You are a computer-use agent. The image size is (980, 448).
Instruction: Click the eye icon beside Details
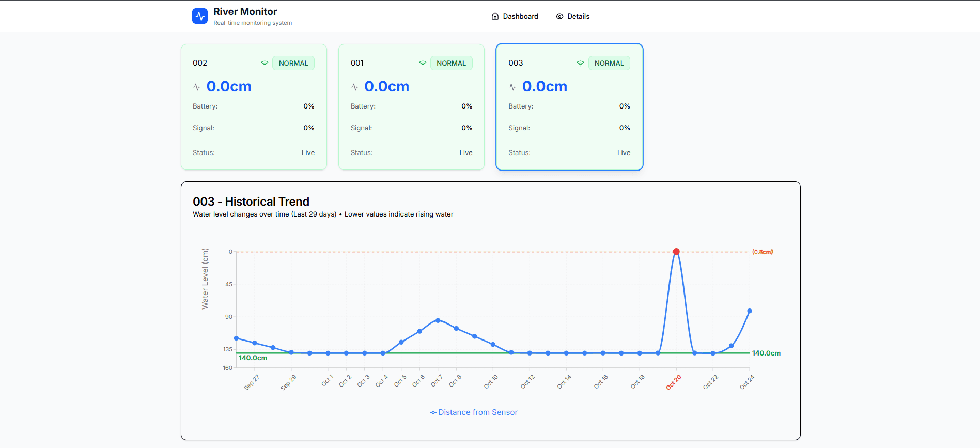(x=559, y=16)
